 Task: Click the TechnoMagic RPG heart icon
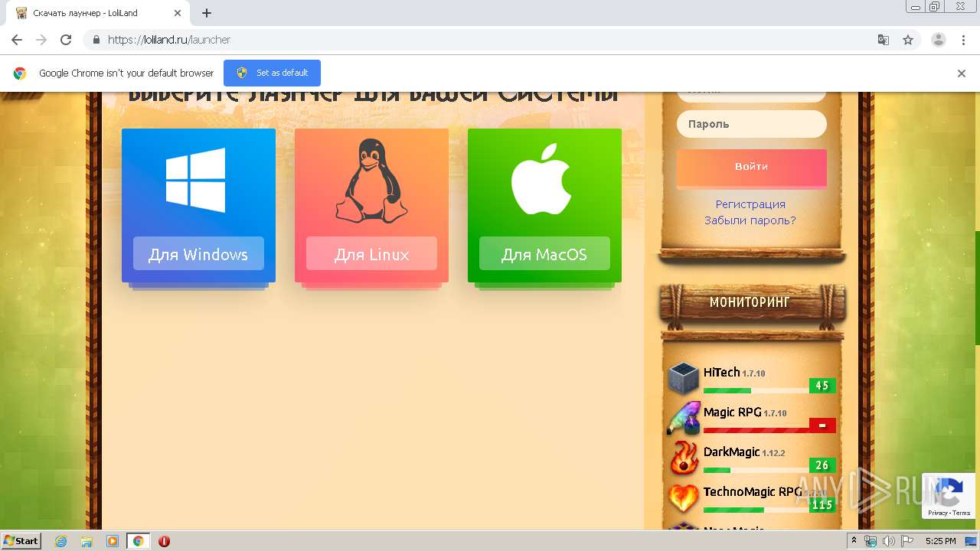coord(683,497)
